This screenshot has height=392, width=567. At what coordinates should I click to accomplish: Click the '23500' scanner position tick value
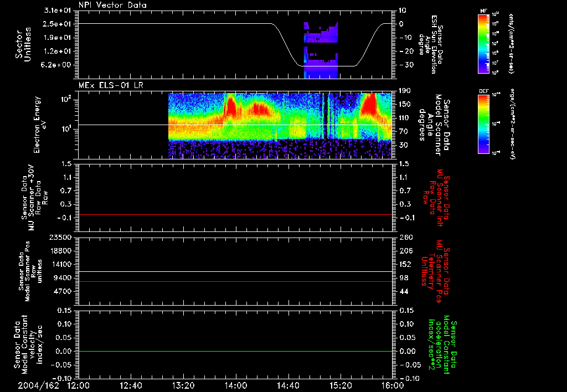[60, 237]
